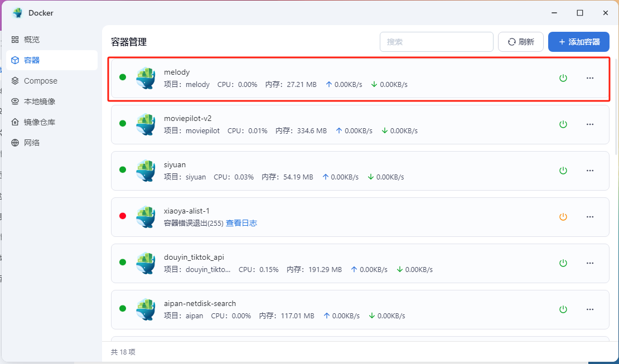Toggle power for the melody container
The height and width of the screenshot is (364, 619).
pos(563,78)
